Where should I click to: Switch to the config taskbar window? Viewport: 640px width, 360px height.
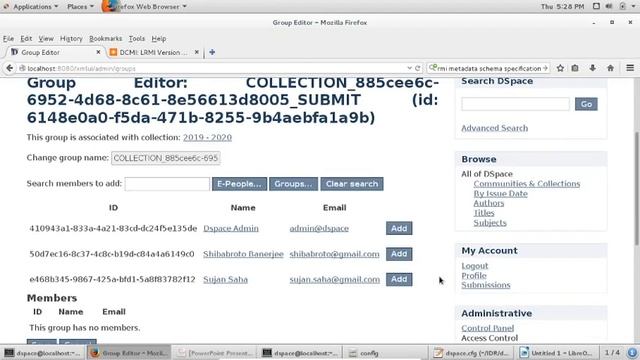386,353
